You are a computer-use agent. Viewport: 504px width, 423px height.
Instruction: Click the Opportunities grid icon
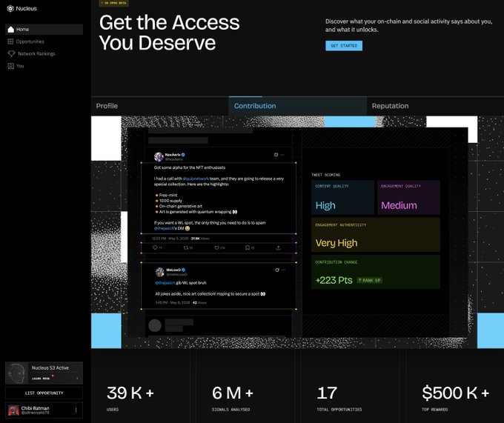coord(10,41)
